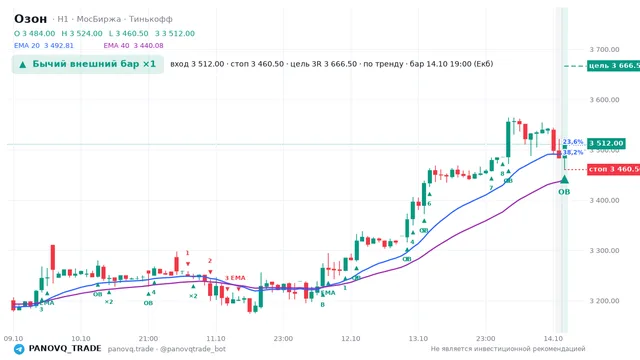Click the PANOVQ_TRADE channel name
The width and height of the screenshot is (640, 360).
65,349
